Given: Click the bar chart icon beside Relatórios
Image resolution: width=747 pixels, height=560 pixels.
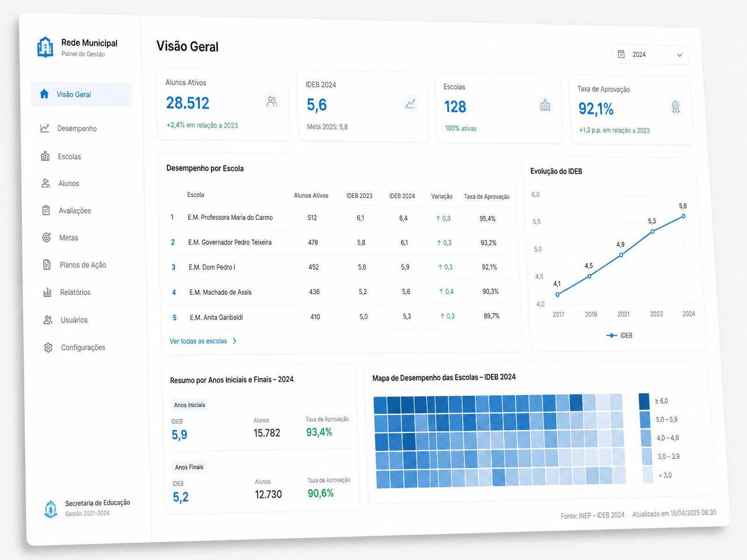Looking at the screenshot, I should click(48, 292).
